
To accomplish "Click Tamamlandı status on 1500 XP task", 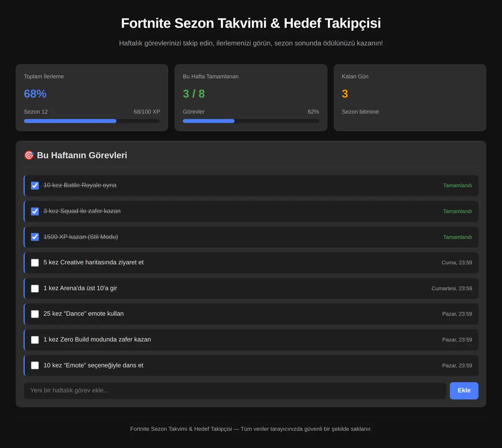I will [x=458, y=237].
